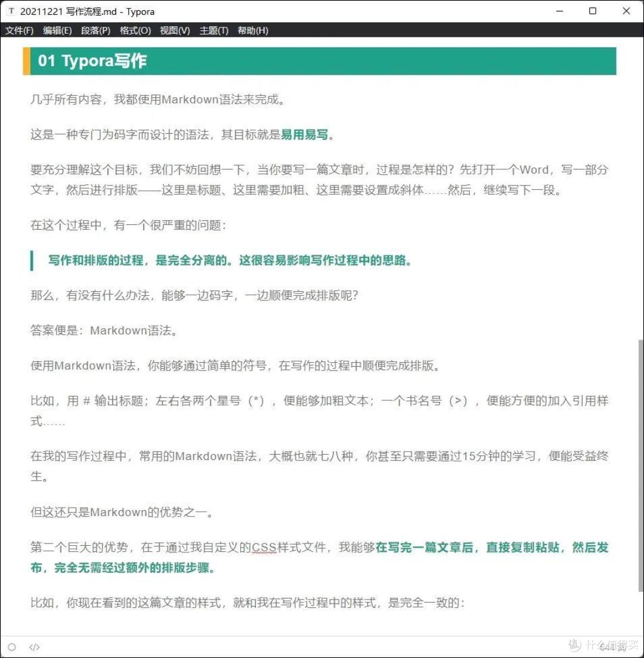Click the last paragraph 比如，你现在看到的这篇文章
Image resolution: width=644 pixels, height=658 pixels.
point(247,603)
